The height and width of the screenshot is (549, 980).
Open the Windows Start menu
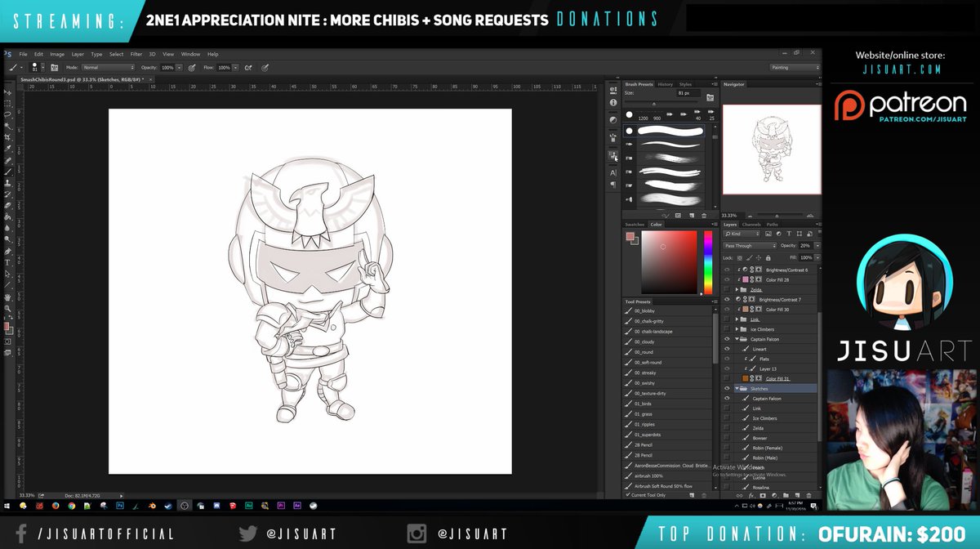7,506
